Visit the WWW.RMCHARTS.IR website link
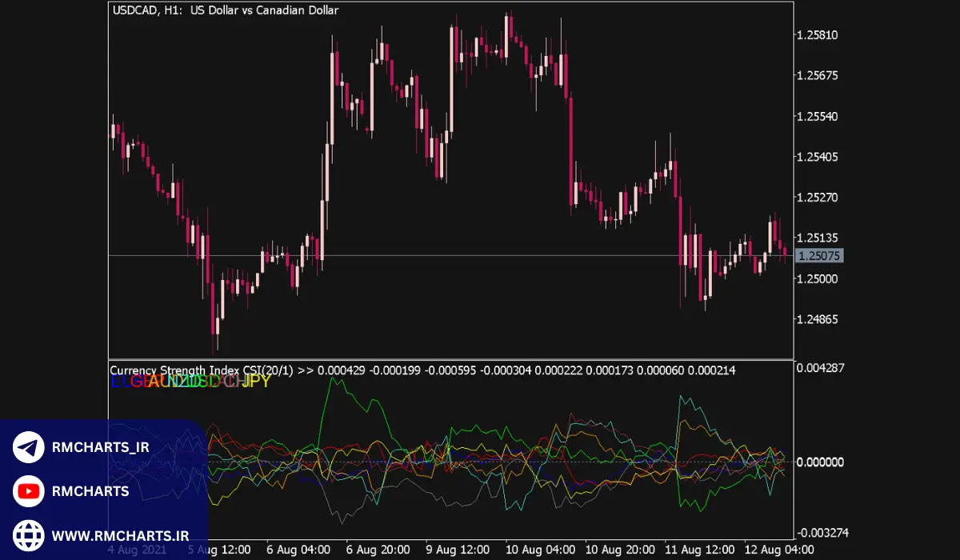 point(120,534)
